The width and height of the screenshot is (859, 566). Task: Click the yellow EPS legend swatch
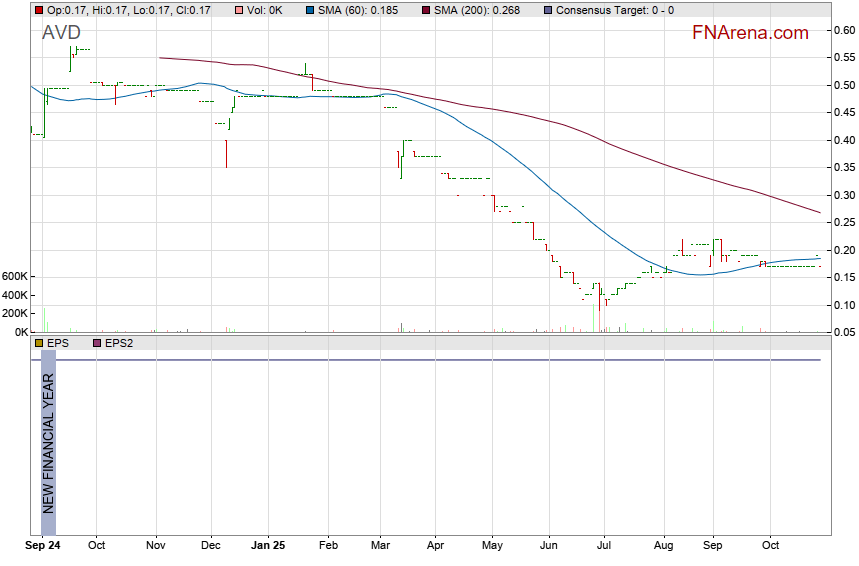pos(39,343)
